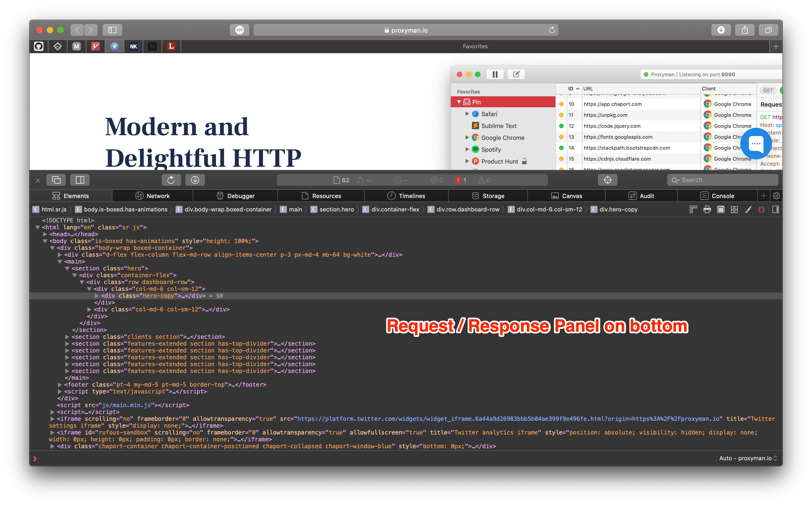Viewport: 812px width, 505px height.
Task: Toggle rulers icon in Elements toolbar
Action: [693, 209]
